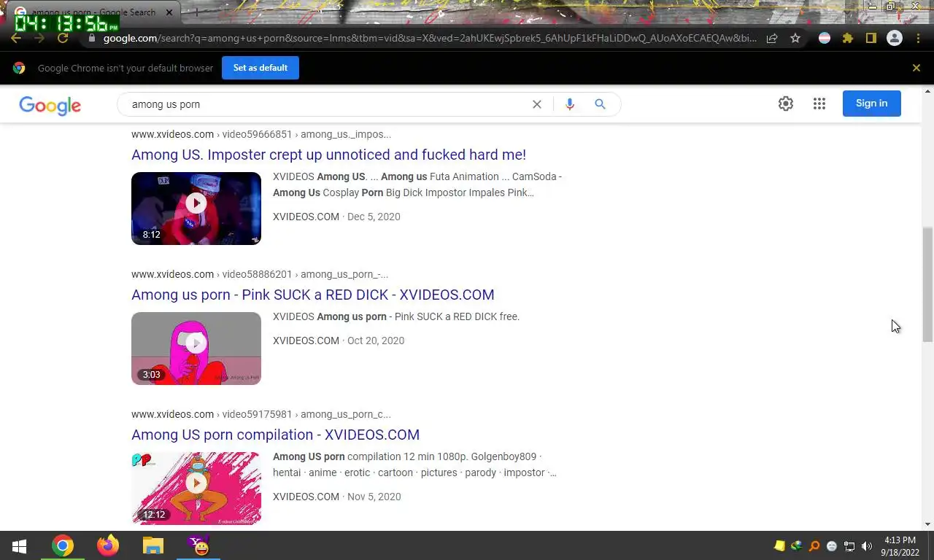The image size is (934, 560).
Task: Open the volume speaker tray icon
Action: [x=867, y=546]
